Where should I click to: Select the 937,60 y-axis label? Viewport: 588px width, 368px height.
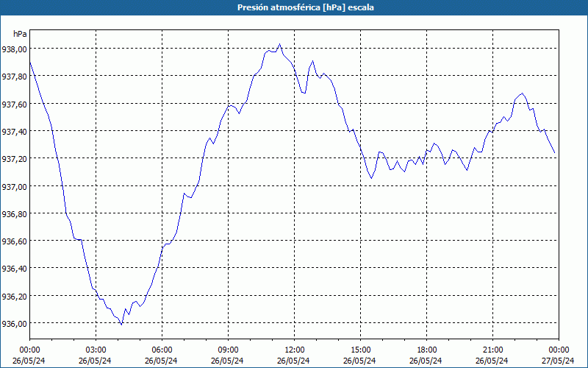click(14, 104)
